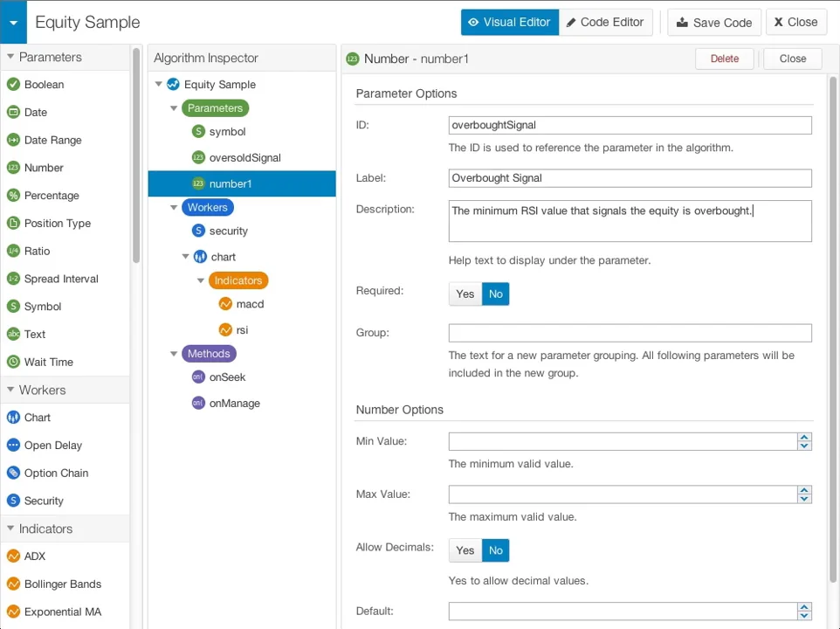840x629 pixels.
Task: Decrement the Max Value stepper down arrow
Action: (x=804, y=499)
